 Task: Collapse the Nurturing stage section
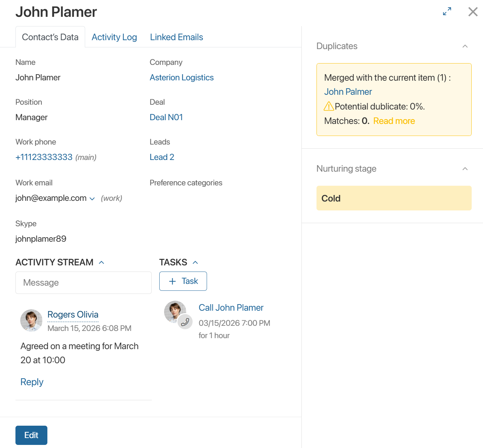(465, 169)
